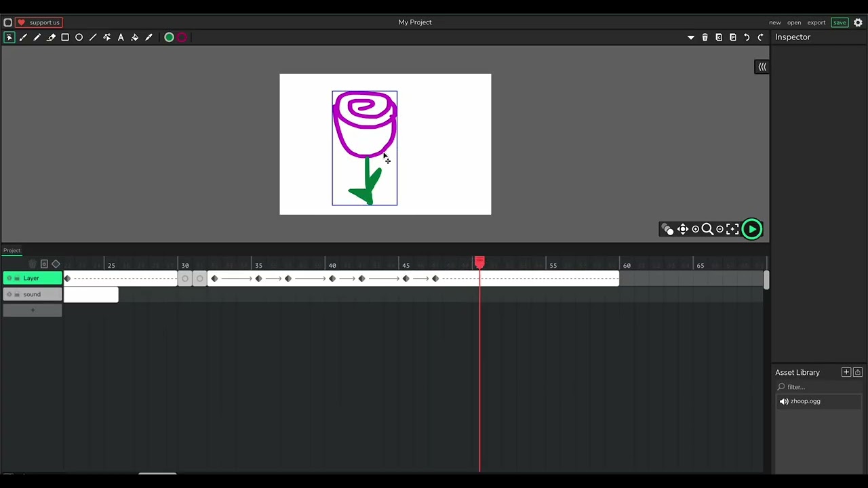This screenshot has height=488, width=868.
Task: Add a new layer with plus button
Action: pos(33,310)
